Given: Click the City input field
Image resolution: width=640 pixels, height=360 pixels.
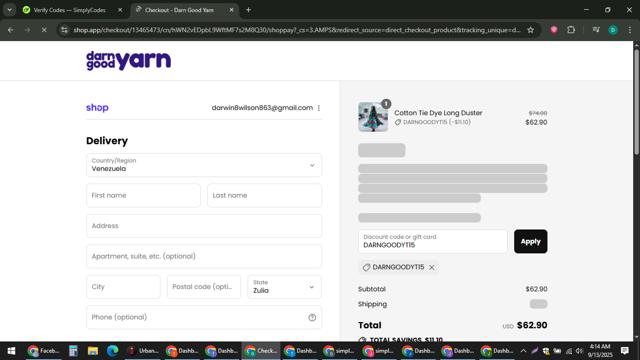Looking at the screenshot, I should coord(123,287).
